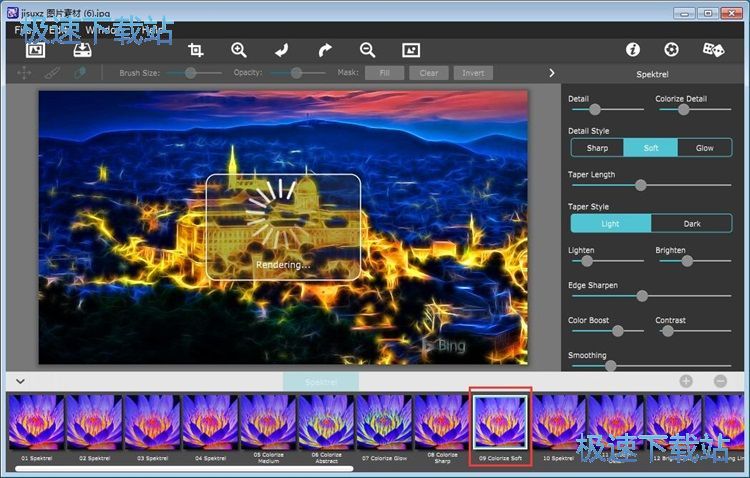Open the info icon

point(633,49)
